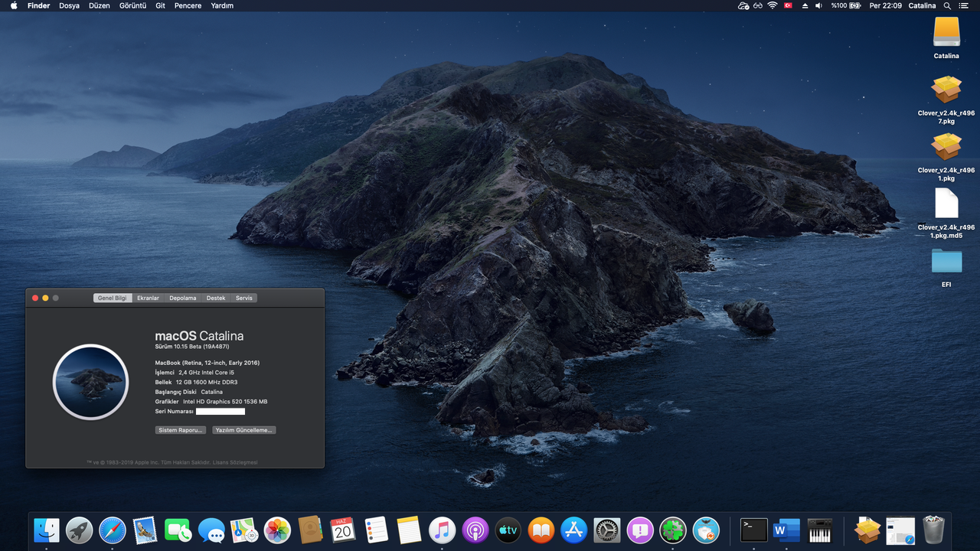
Task: Open Apple TV app in dock
Action: click(508, 530)
